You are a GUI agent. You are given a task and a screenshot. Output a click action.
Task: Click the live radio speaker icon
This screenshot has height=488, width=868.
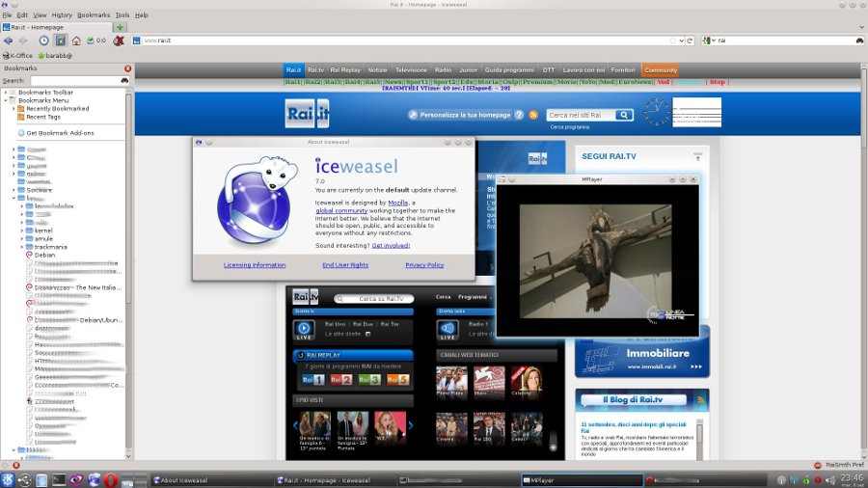(x=448, y=330)
